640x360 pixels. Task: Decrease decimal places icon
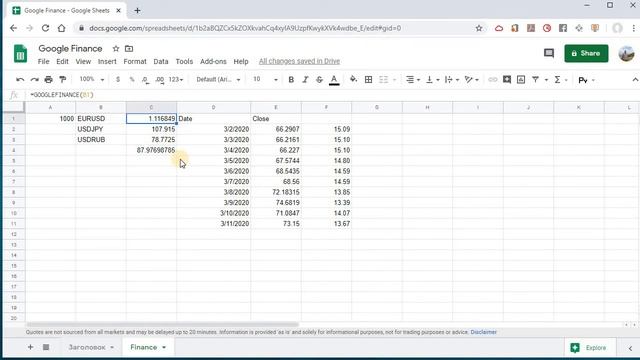pos(145,80)
